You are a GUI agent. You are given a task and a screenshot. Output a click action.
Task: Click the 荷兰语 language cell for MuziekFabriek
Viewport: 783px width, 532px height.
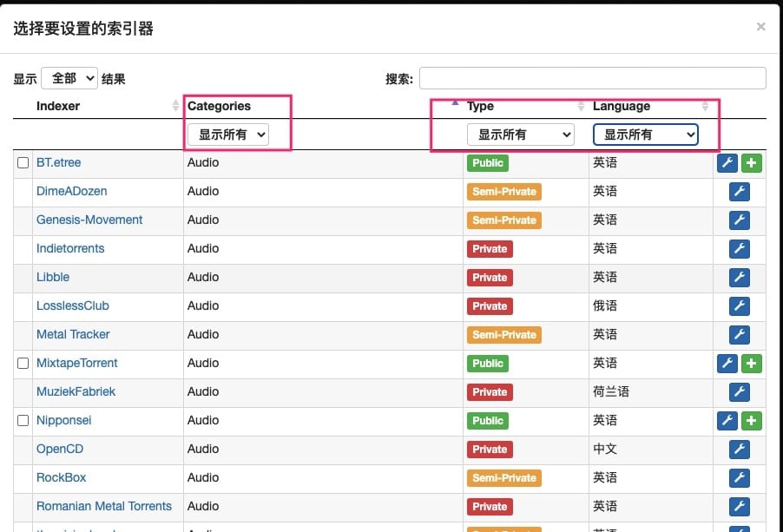[611, 391]
